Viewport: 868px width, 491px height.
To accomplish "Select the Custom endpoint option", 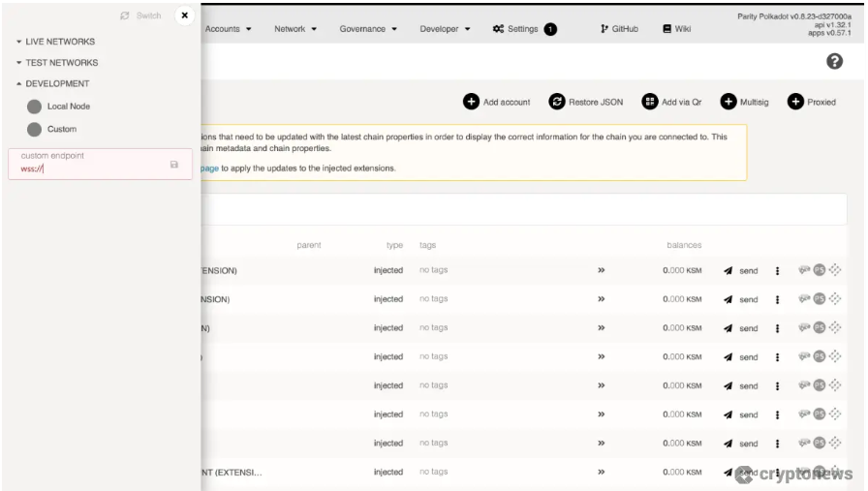I will coord(52,129).
